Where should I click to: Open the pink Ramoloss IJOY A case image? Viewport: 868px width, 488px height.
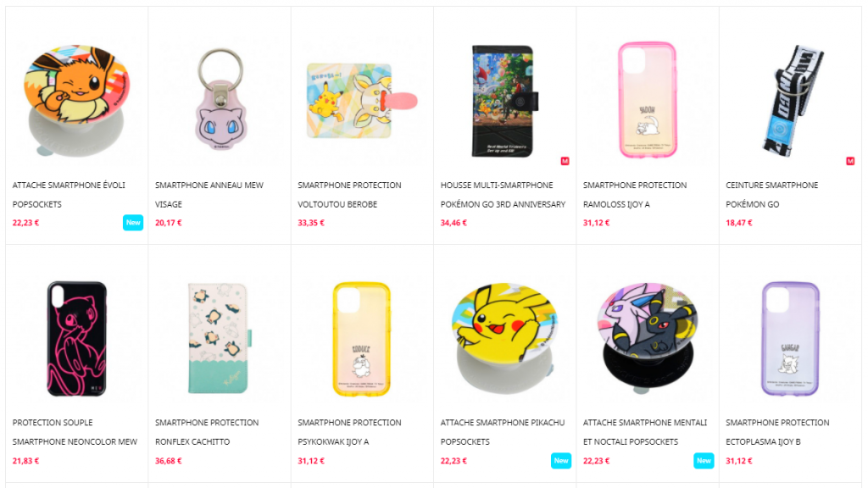pyautogui.click(x=647, y=100)
